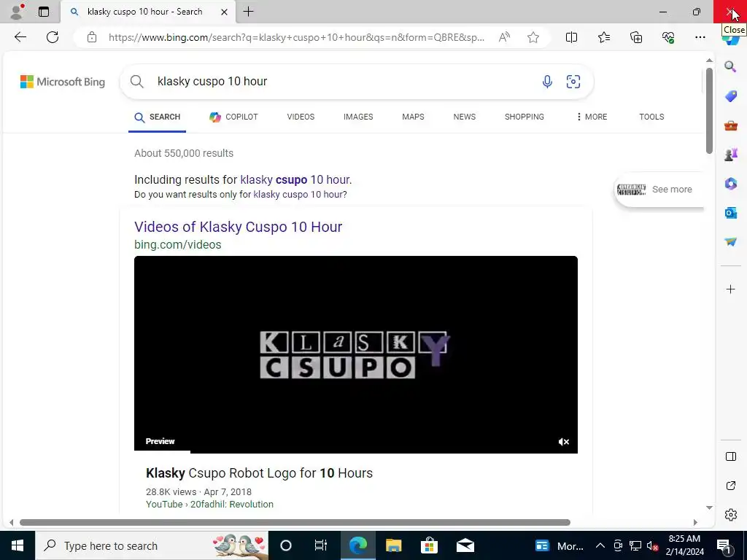Open Mail app from taskbar
The width and height of the screenshot is (747, 560).
tap(465, 545)
